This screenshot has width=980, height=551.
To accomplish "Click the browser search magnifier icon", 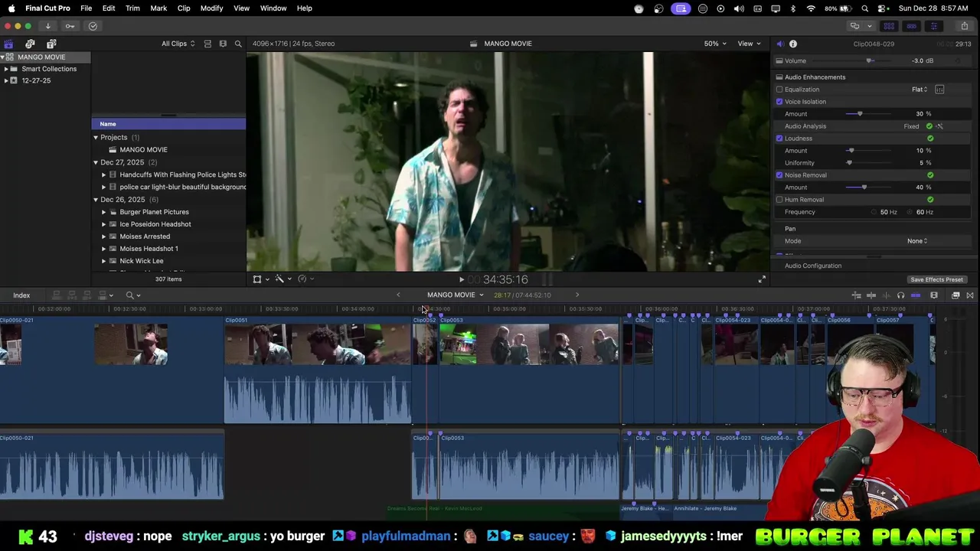I will 238,44.
